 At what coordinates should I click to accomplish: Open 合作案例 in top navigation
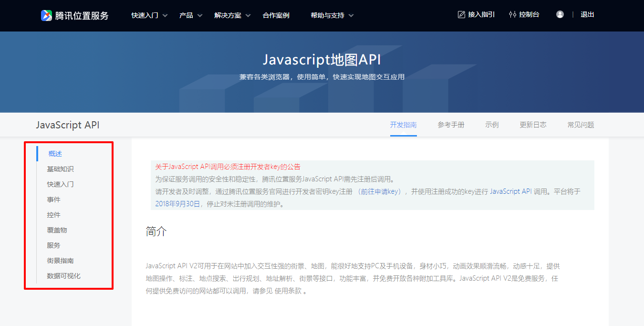pos(276,15)
